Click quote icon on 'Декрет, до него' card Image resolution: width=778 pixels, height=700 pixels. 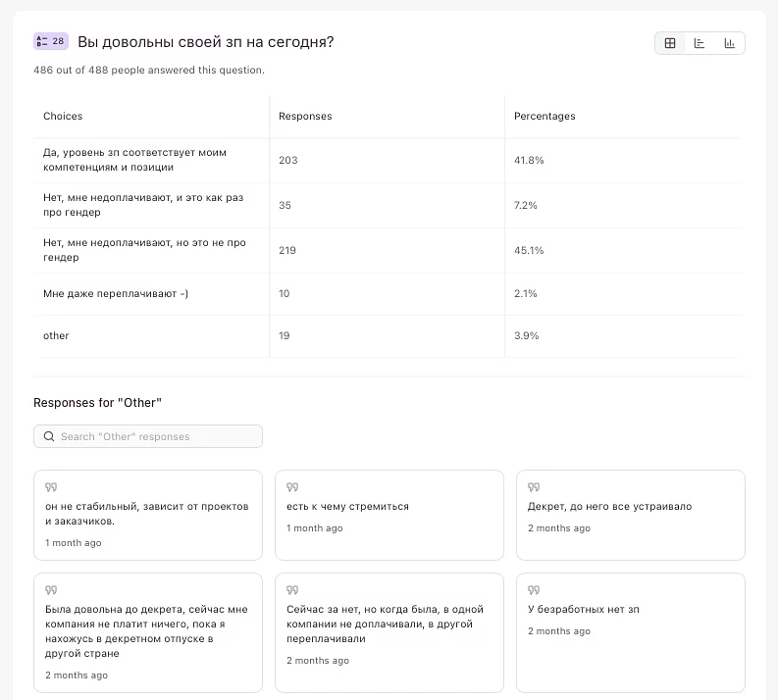534,487
